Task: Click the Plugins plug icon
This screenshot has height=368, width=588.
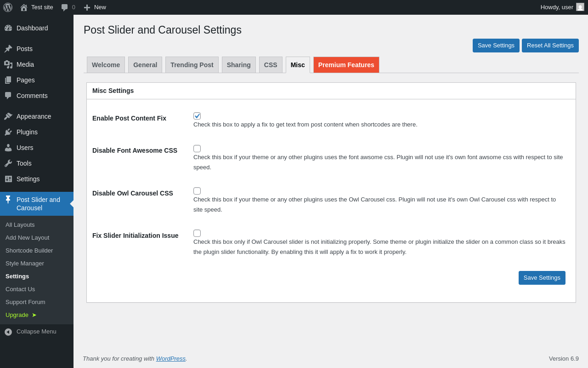Action: pos(8,132)
